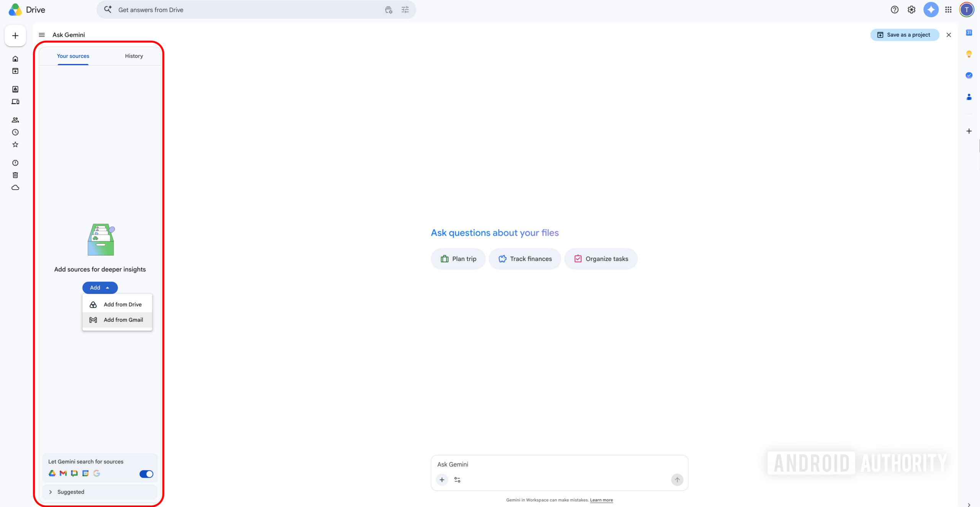Click the Add dropdown button
980x507 pixels.
pyautogui.click(x=100, y=288)
